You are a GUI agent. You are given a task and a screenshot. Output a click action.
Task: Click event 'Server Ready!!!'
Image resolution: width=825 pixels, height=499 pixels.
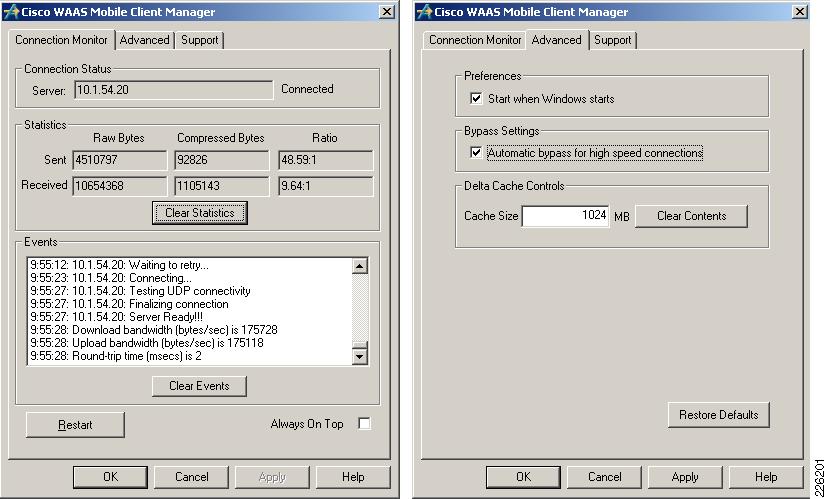(116, 317)
